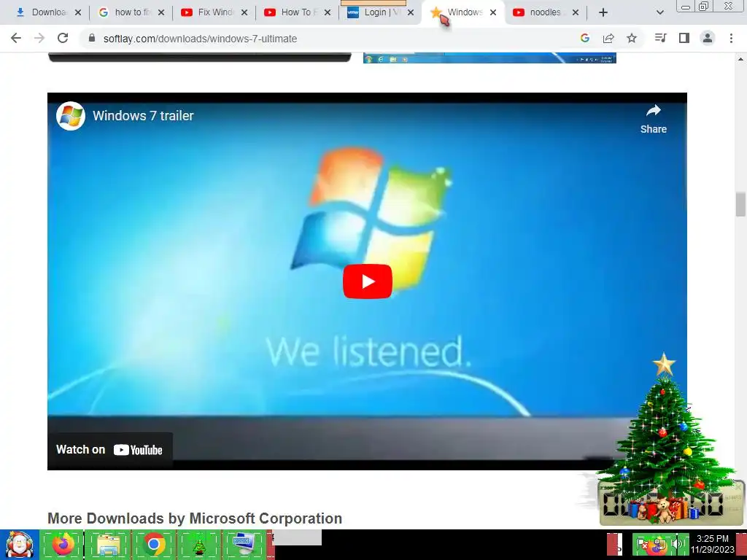Open Chrome three-dot menu
747x560 pixels.
pyautogui.click(x=731, y=38)
